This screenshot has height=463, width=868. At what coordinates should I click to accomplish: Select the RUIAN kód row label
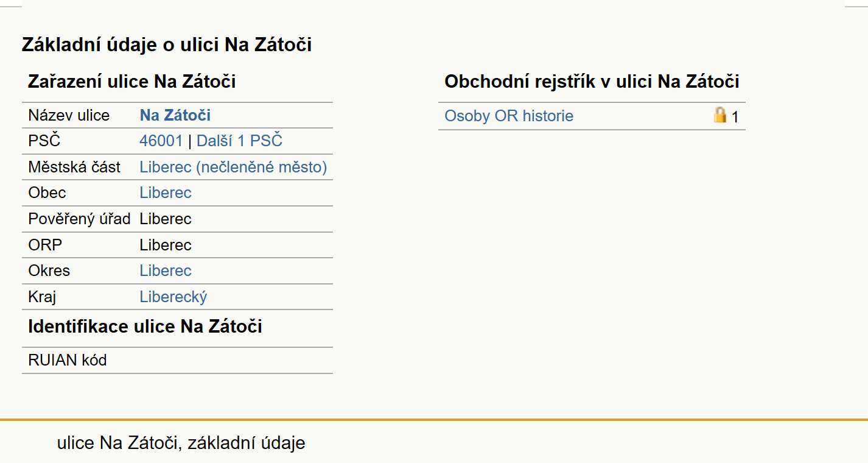[68, 360]
